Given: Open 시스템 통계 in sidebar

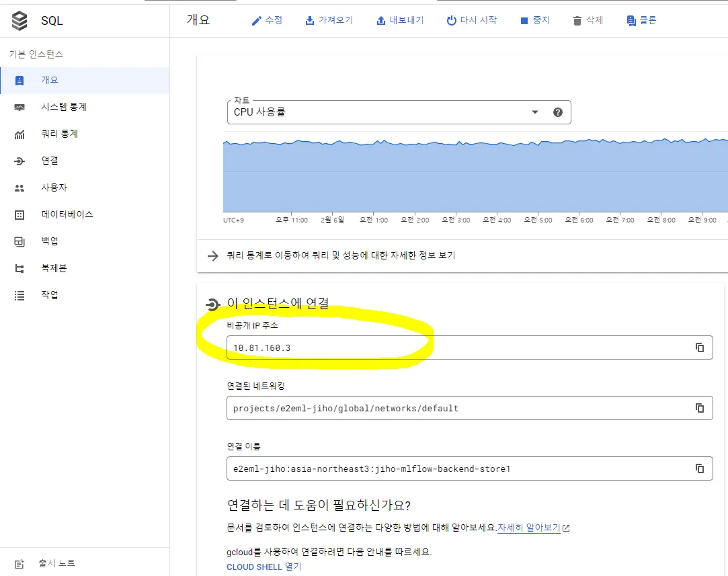Looking at the screenshot, I should click(x=85, y=108).
